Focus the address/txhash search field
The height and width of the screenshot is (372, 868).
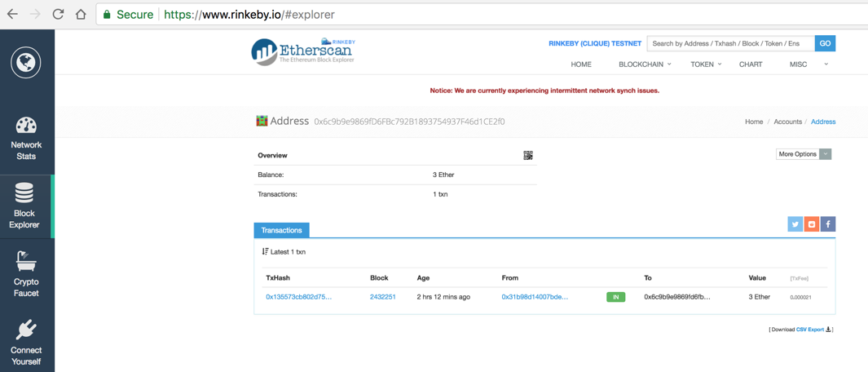point(731,43)
